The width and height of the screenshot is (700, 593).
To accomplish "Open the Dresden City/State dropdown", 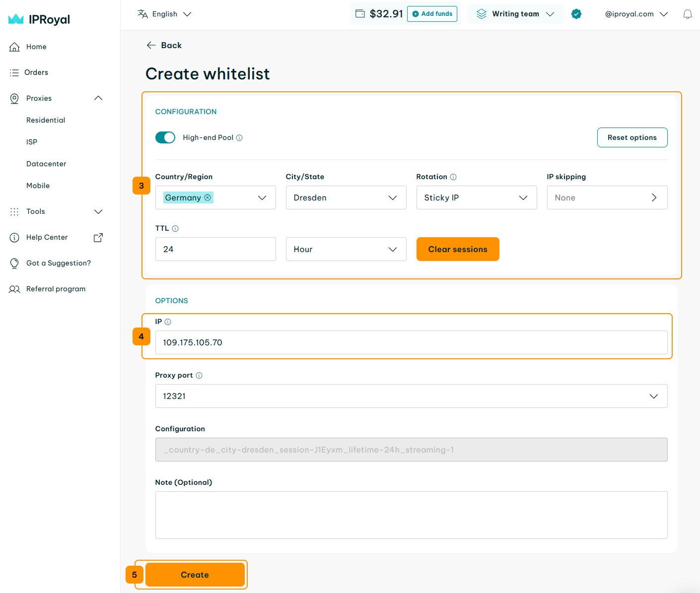I will tap(346, 198).
